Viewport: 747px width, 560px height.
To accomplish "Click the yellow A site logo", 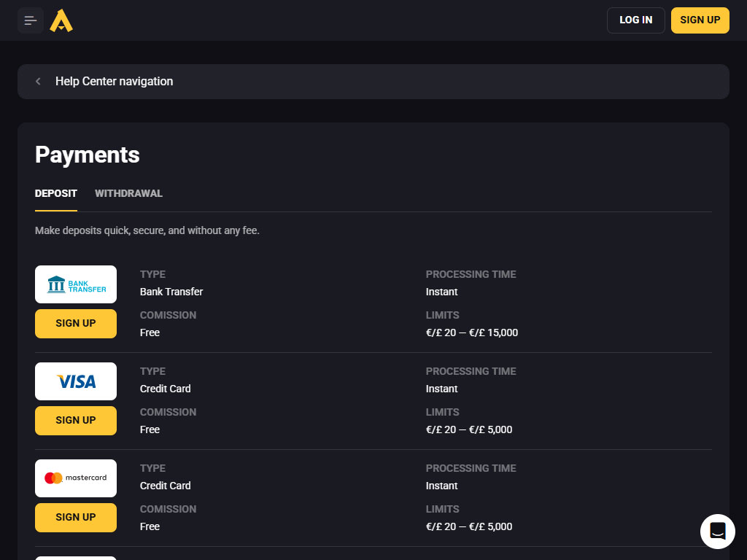I will tap(61, 20).
